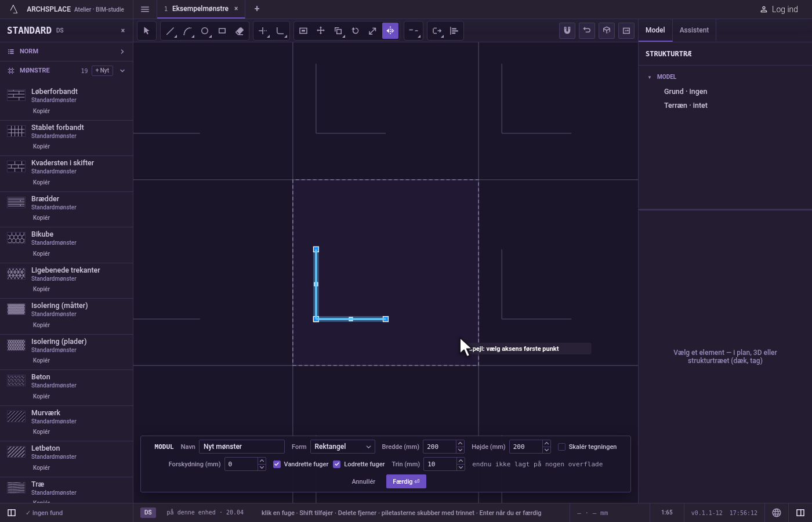
Task: Enable the Skalér tegningen checkbox
Action: pos(561,447)
